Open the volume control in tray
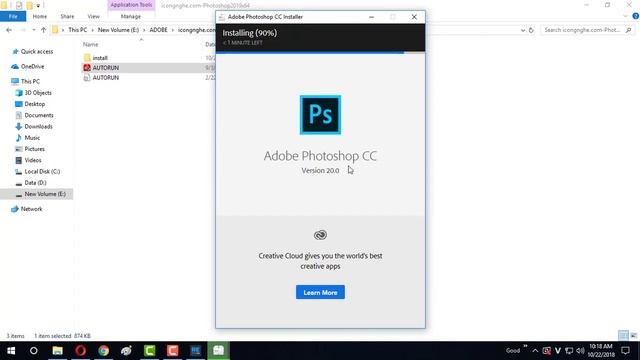Screen dimensions: 640x360 (580, 351)
